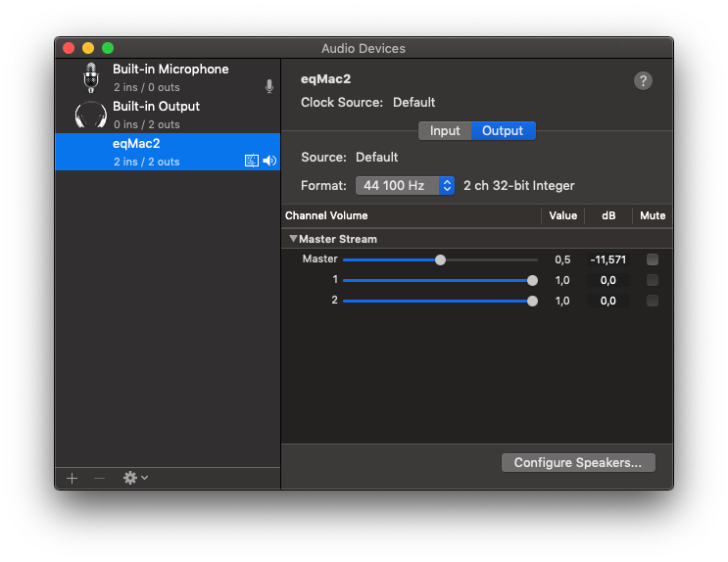Image resolution: width=728 pixels, height=562 pixels.
Task: Open the gear action menu
Action: [x=135, y=478]
